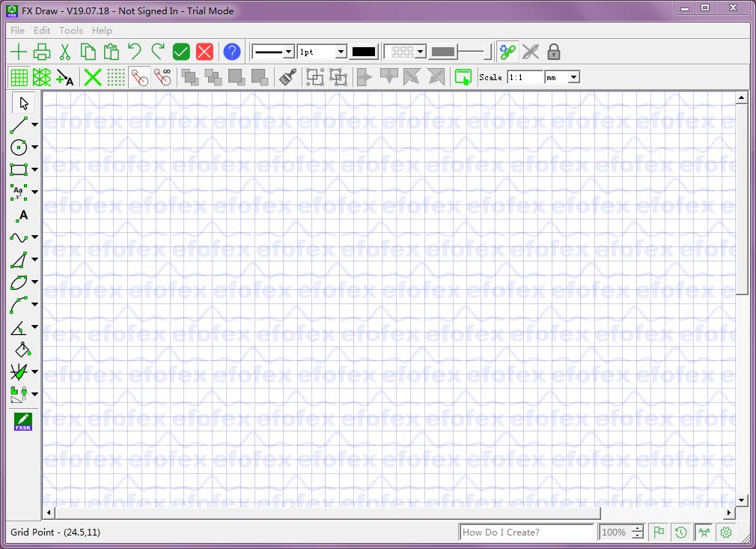756x549 pixels.
Task: Click the large green X icon
Action: [x=93, y=77]
